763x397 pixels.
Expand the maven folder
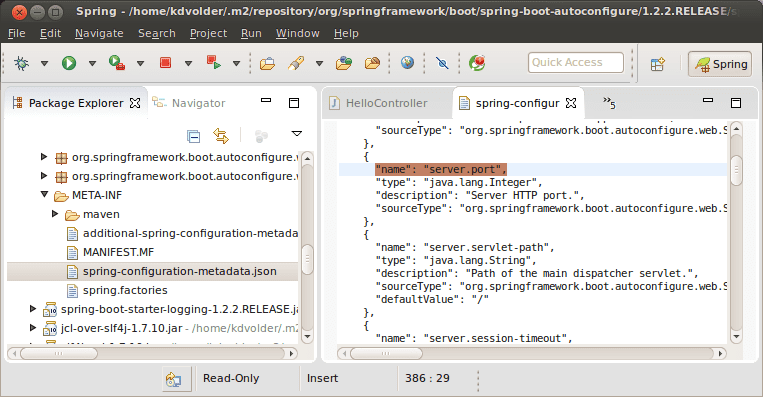coord(55,214)
